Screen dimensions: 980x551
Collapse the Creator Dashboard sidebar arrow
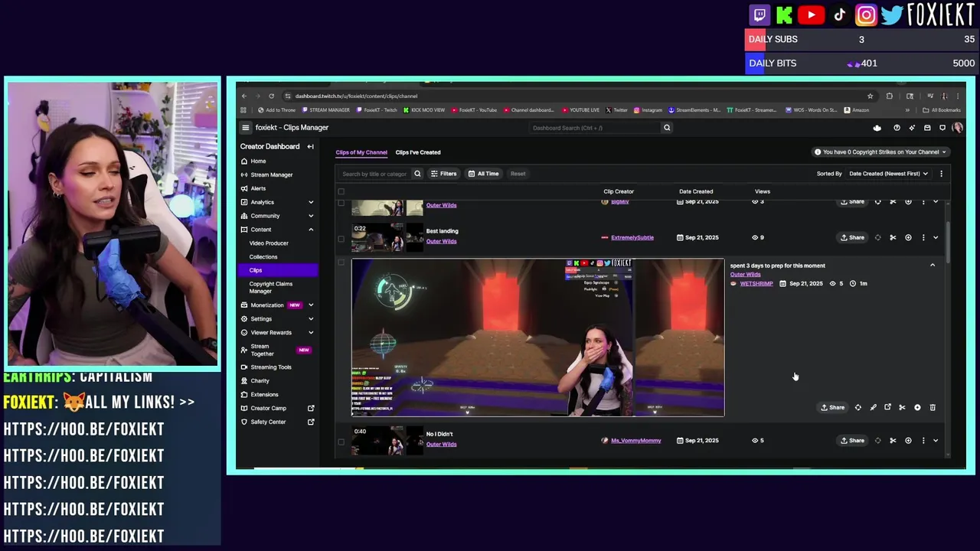[x=310, y=147]
